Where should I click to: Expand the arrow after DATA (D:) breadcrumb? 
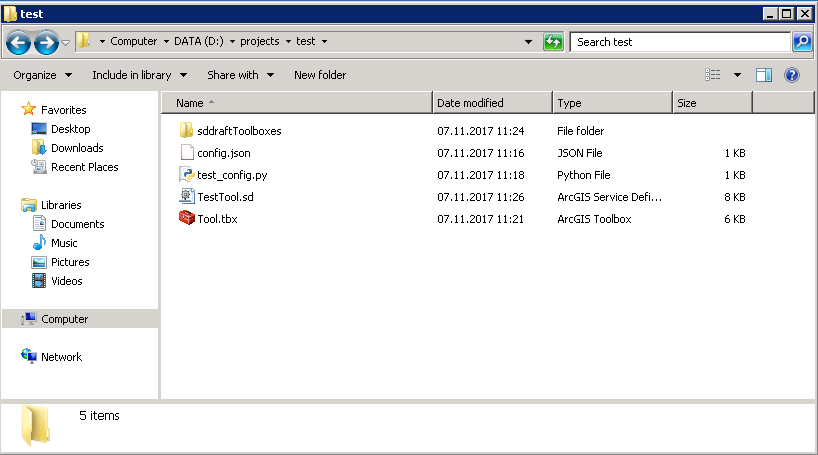click(232, 41)
